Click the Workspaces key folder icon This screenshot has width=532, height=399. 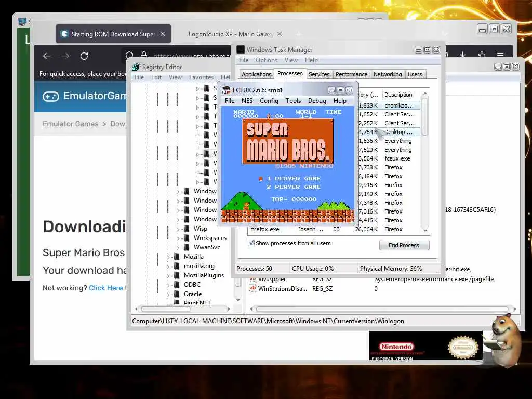[187, 238]
